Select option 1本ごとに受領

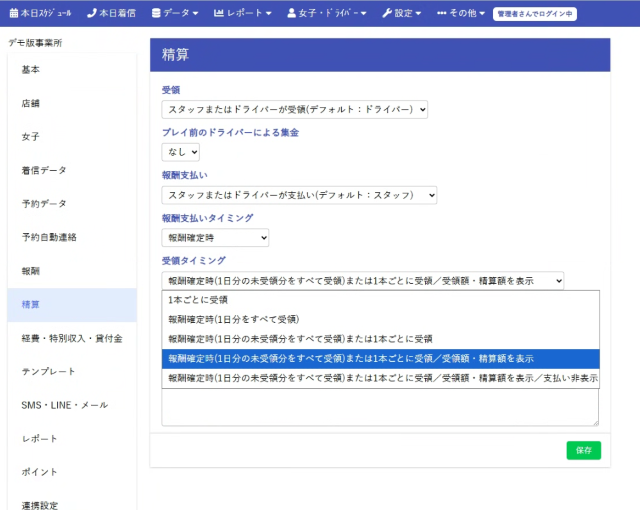click(380, 300)
